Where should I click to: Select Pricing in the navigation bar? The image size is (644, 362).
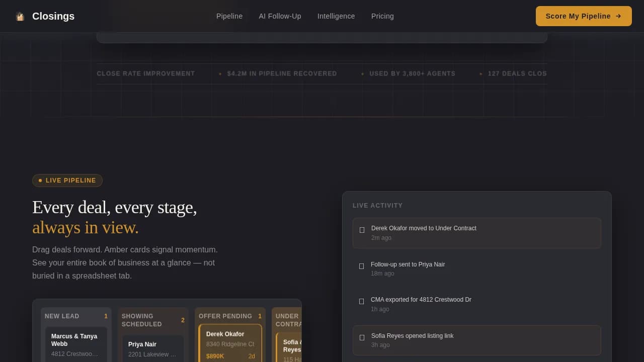382,16
